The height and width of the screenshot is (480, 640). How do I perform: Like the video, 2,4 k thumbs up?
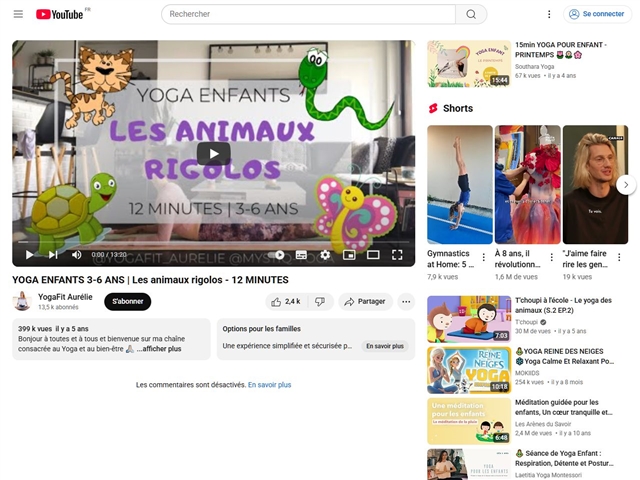[x=287, y=302]
